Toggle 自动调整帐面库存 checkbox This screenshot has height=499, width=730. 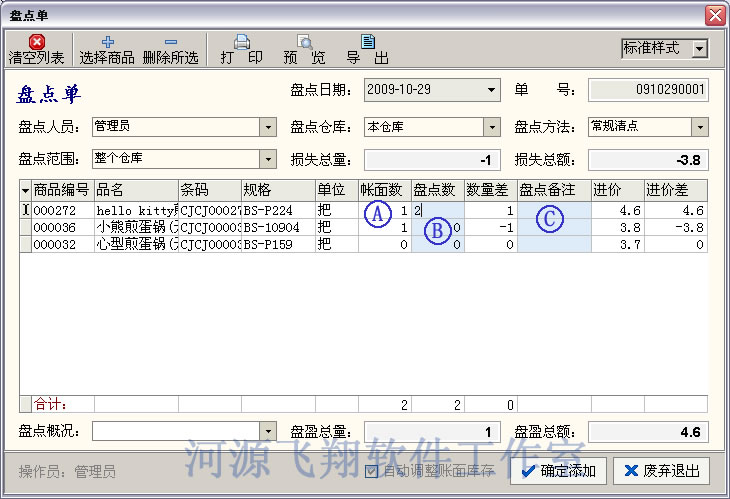pos(372,471)
